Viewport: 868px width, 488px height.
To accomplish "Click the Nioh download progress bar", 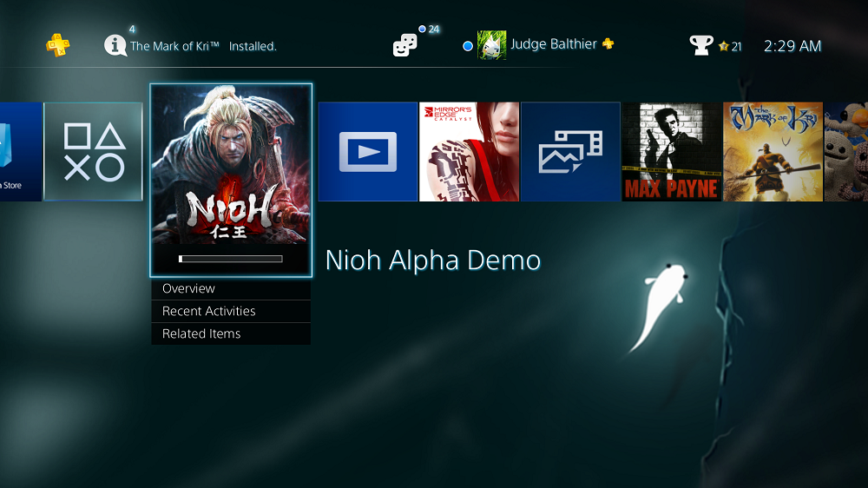I will (231, 259).
